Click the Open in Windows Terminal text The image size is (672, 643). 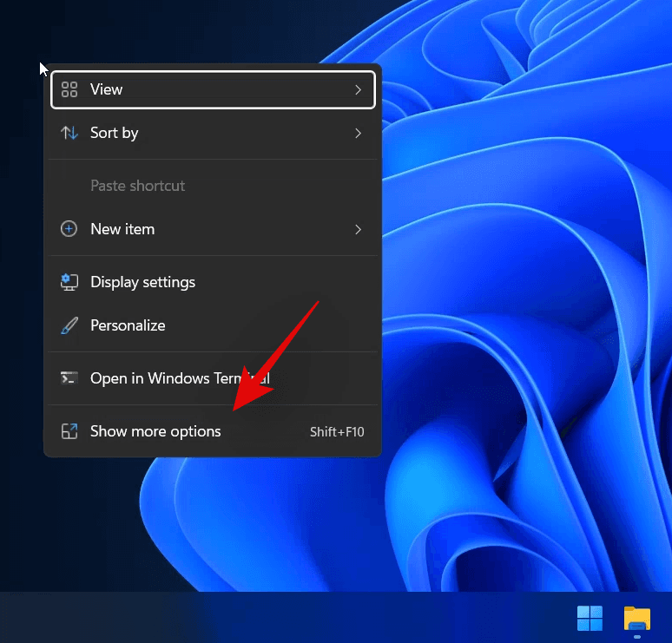point(180,378)
